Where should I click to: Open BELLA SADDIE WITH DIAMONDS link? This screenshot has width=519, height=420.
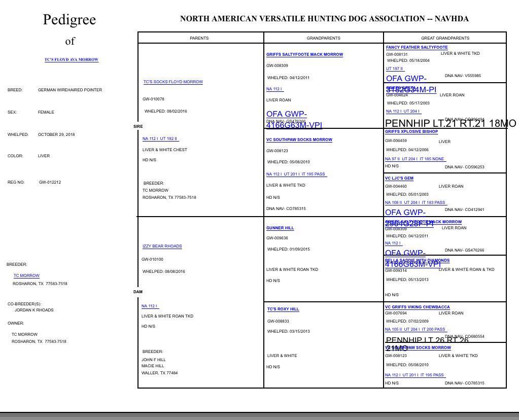418,261
